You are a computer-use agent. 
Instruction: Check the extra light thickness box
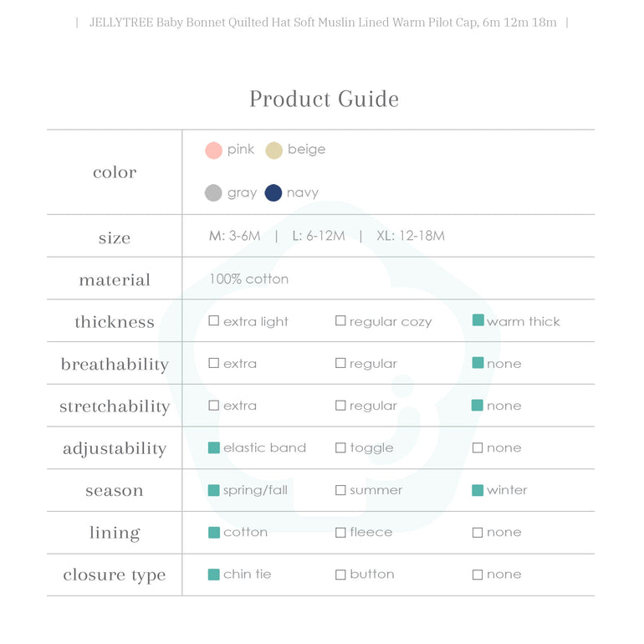pos(214,321)
